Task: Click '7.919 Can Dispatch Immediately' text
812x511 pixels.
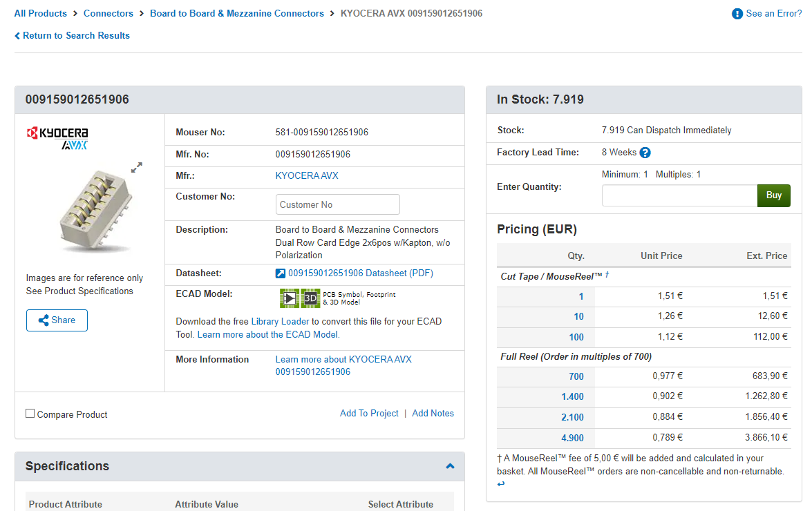Action: pyautogui.click(x=666, y=131)
